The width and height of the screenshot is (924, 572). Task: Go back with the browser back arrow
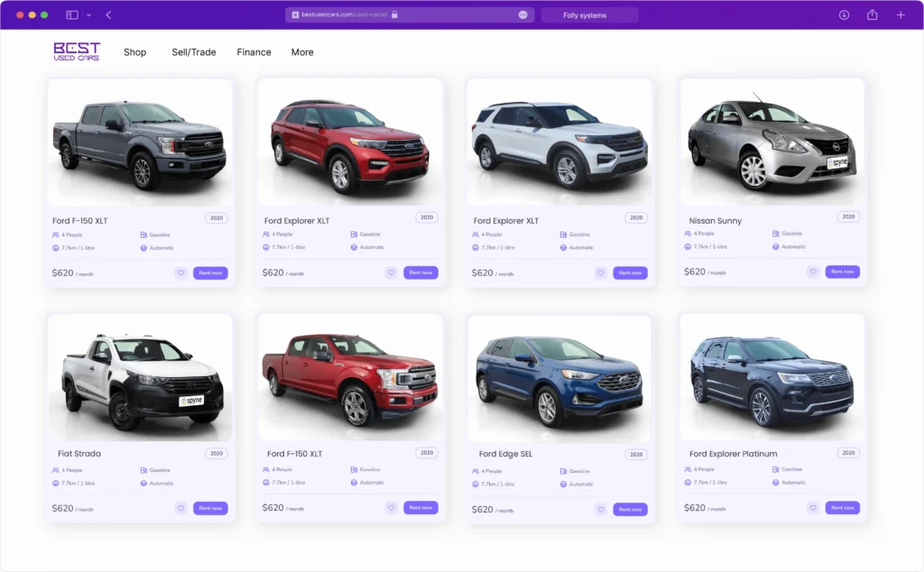(108, 14)
